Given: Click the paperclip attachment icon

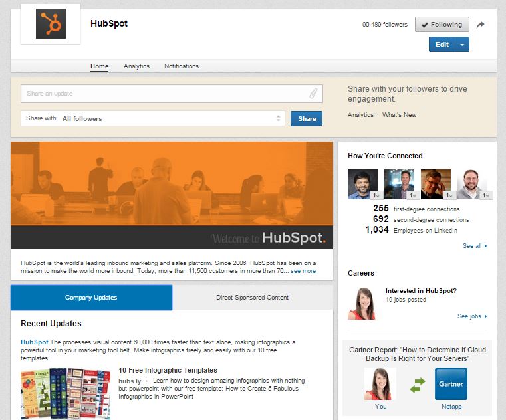Looking at the screenshot, I should tap(313, 94).
